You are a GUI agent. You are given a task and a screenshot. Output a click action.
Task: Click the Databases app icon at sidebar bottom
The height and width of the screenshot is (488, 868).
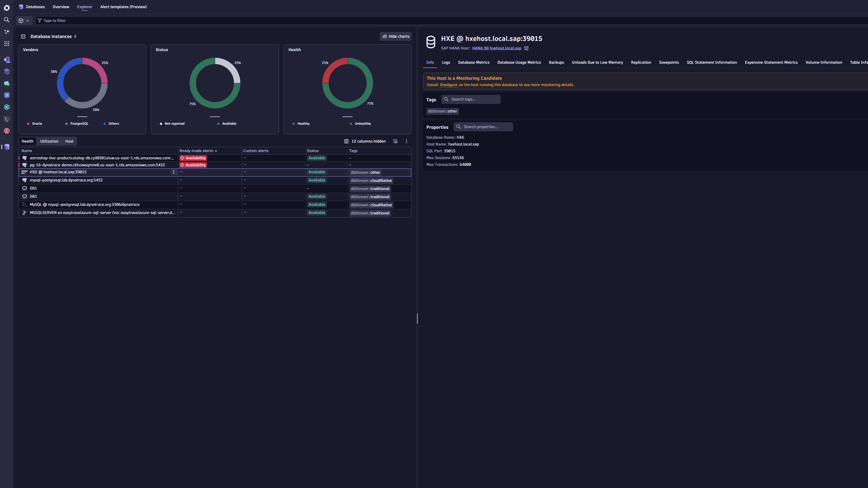click(6, 147)
